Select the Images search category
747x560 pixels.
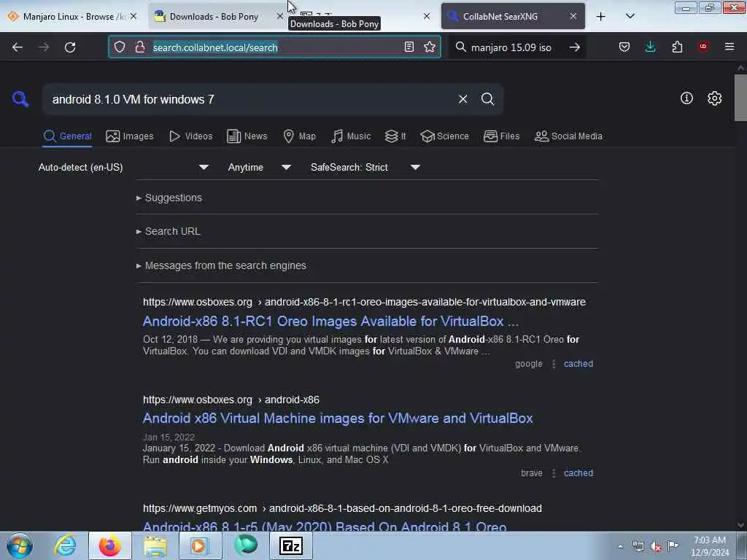click(130, 136)
